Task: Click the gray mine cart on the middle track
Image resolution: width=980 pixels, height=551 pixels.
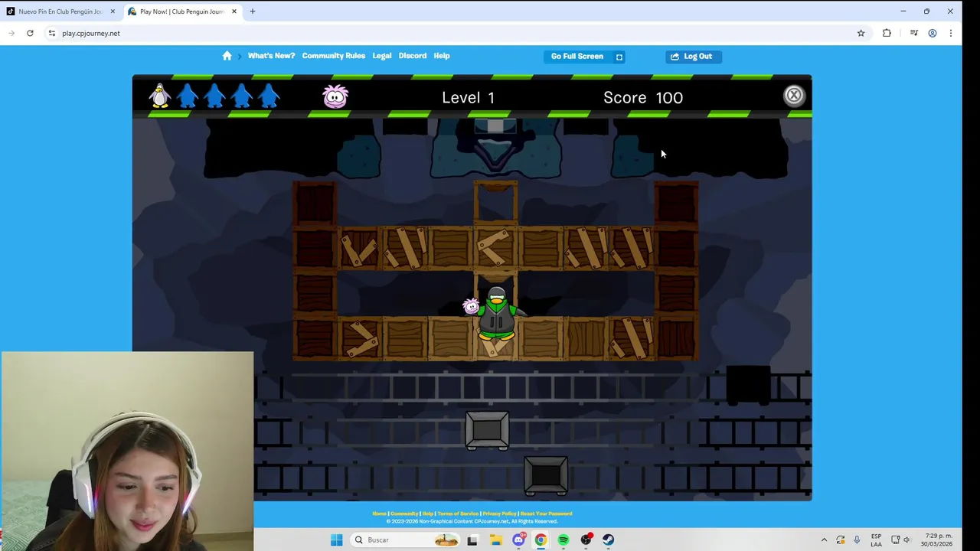Action: pyautogui.click(x=487, y=429)
